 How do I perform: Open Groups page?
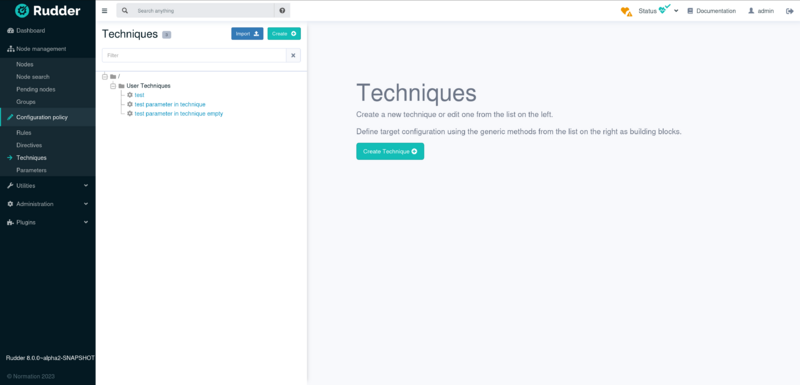click(26, 102)
